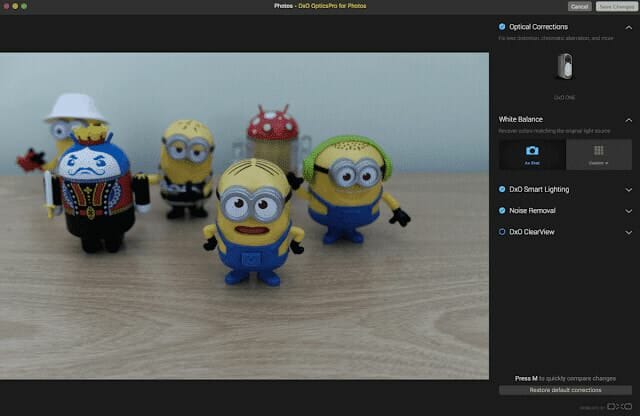Collapse the Optical Corrections section
Image resolution: width=640 pixels, height=416 pixels.
pos(629,27)
